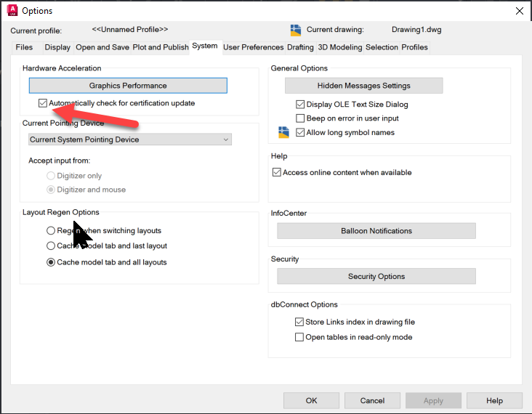Open the Profiles tab
532x414 pixels.
(414, 47)
